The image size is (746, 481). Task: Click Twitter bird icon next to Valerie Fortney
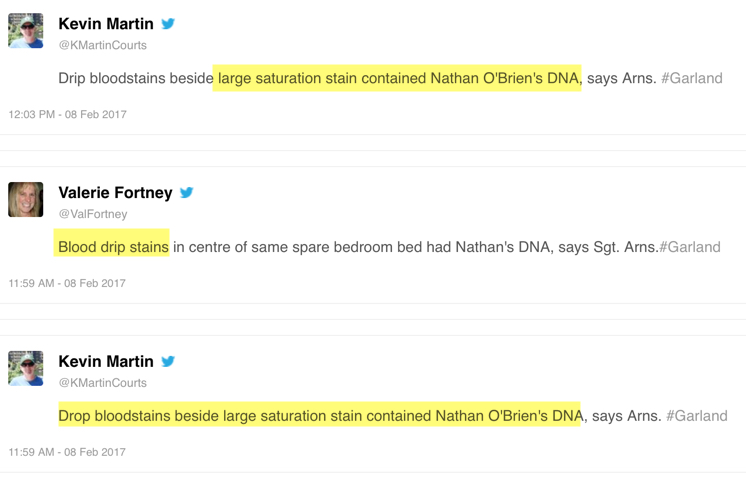point(186,193)
